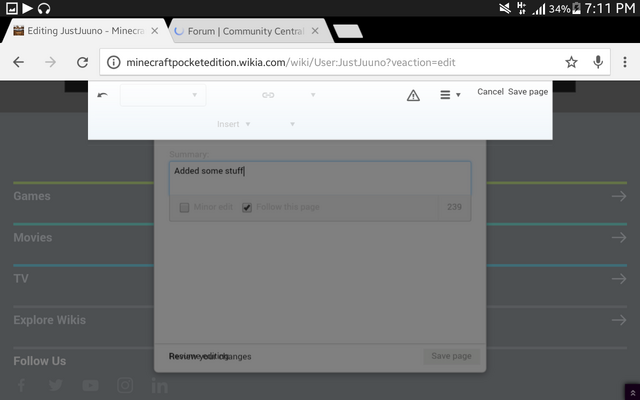Undo the last edit with the undo arrow

(x=102, y=95)
